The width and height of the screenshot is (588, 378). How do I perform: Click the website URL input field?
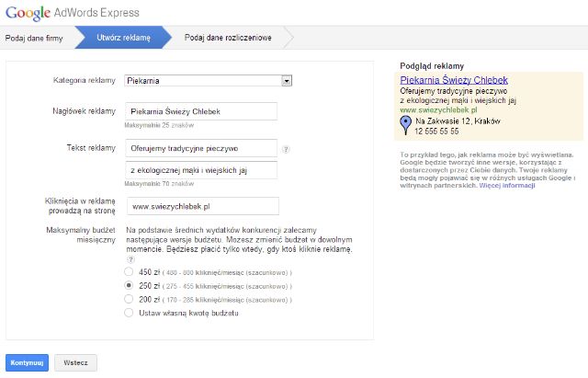[200, 206]
